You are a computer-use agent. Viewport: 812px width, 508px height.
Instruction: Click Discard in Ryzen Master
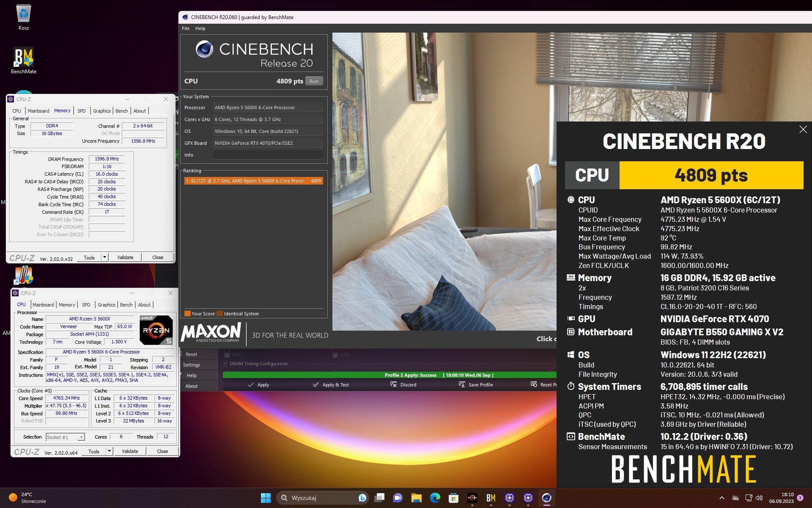(x=403, y=385)
